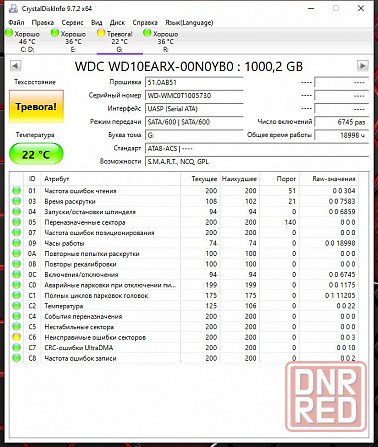Click the Атрибут column header
The image size is (378, 447).
tap(110, 179)
